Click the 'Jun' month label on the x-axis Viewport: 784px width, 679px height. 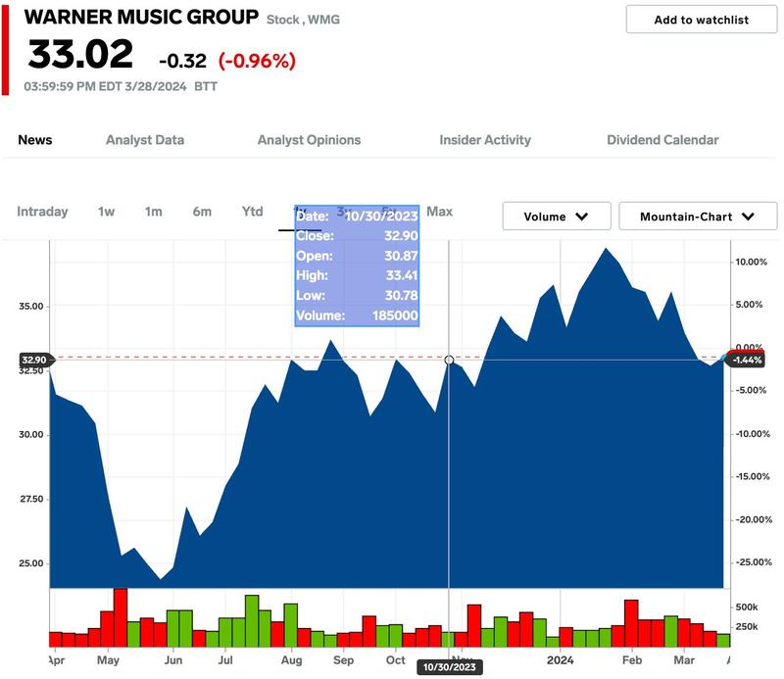pos(173,660)
